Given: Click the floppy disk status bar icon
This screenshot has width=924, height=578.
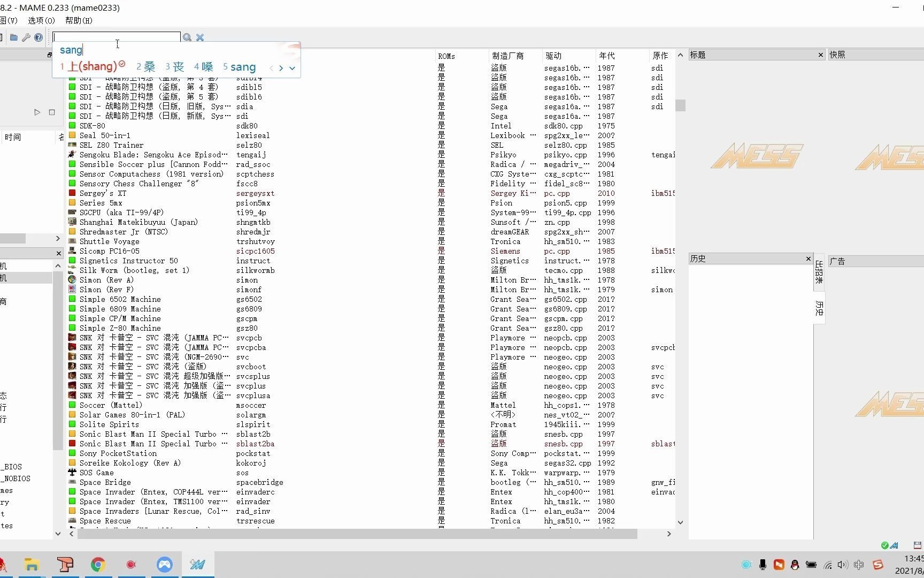Looking at the screenshot, I should [918, 545].
